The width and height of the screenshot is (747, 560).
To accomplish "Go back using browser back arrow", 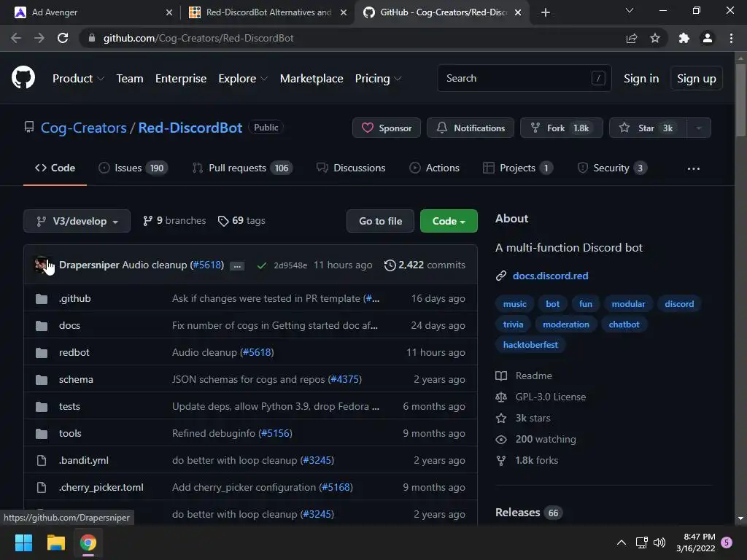I will pyautogui.click(x=16, y=38).
